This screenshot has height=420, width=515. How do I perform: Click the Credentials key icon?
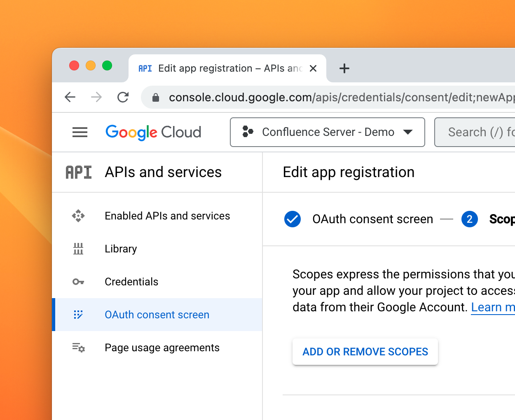click(78, 282)
